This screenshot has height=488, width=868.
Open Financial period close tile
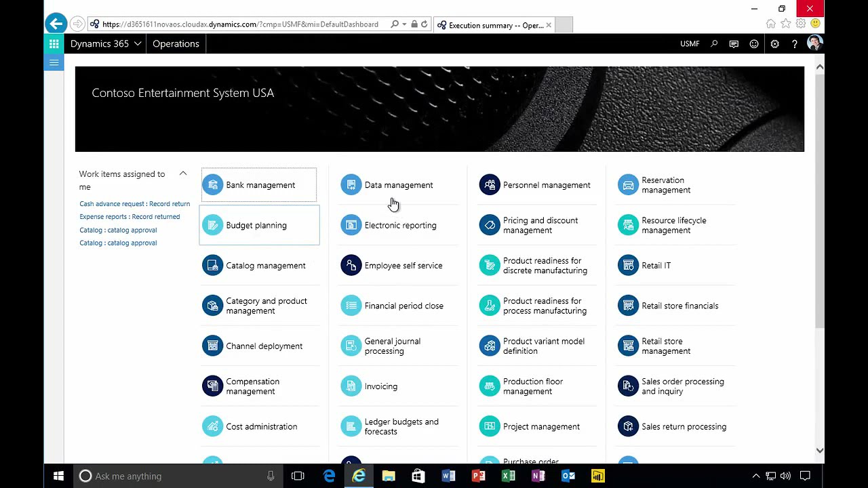398,306
